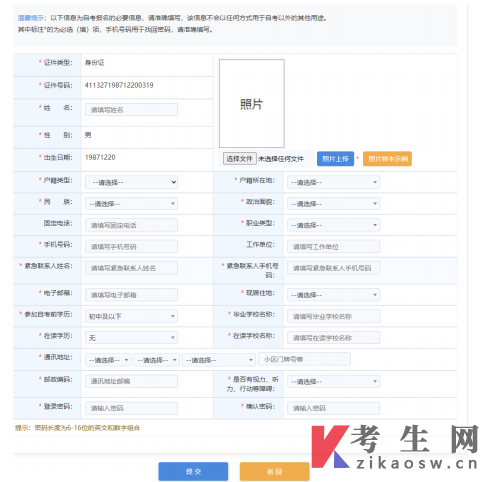Click the orange 照片样本示例 button
This screenshot has width=493, height=482.
[x=387, y=159]
